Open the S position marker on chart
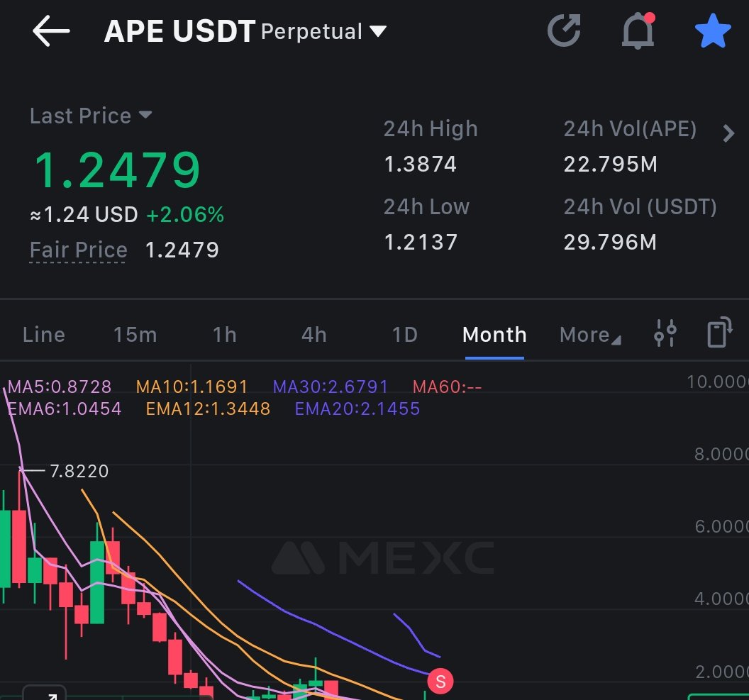Screen dimensions: 749x700 coord(440,680)
